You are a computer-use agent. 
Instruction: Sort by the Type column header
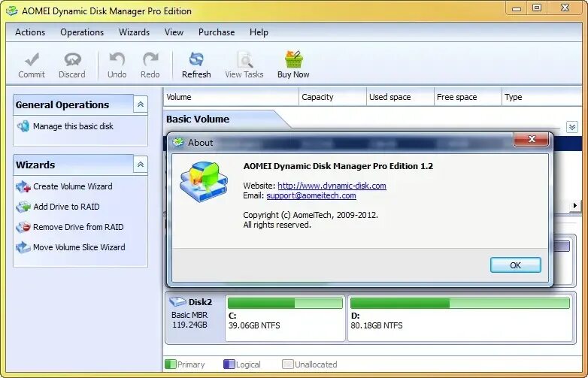(542, 97)
